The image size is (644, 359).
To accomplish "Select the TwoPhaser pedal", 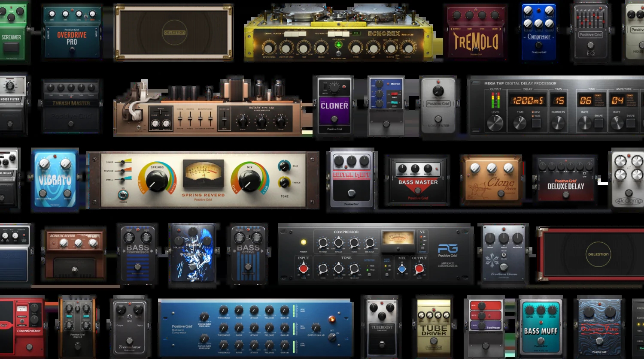I will point(486,328).
